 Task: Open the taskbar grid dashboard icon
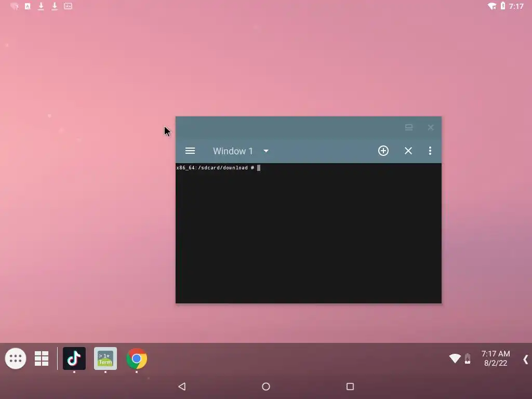(42, 358)
